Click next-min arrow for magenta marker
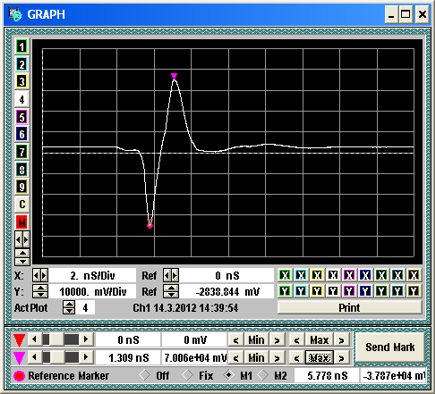 pos(277,358)
